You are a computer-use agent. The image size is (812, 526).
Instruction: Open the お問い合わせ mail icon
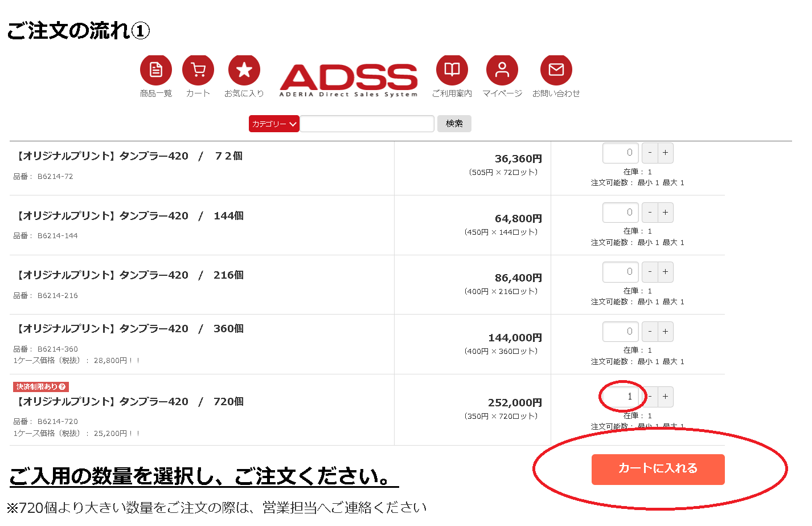pyautogui.click(x=556, y=70)
